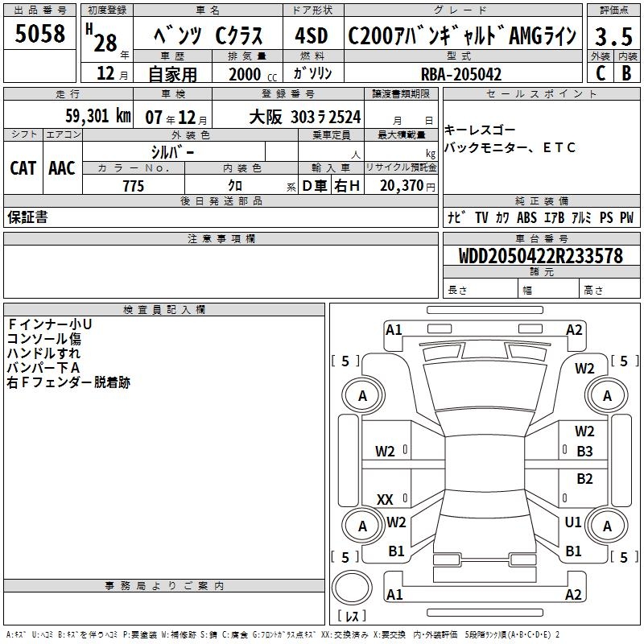Select the セールスポイント header
The image size is (644, 644).
pos(541,94)
